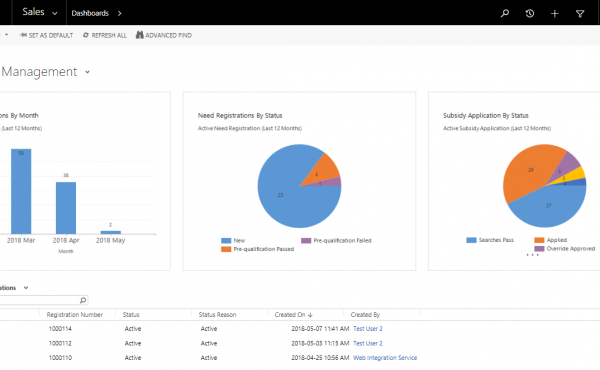
Task: Click date 2018-04-25 10:56 AM cell
Action: [x=320, y=358]
